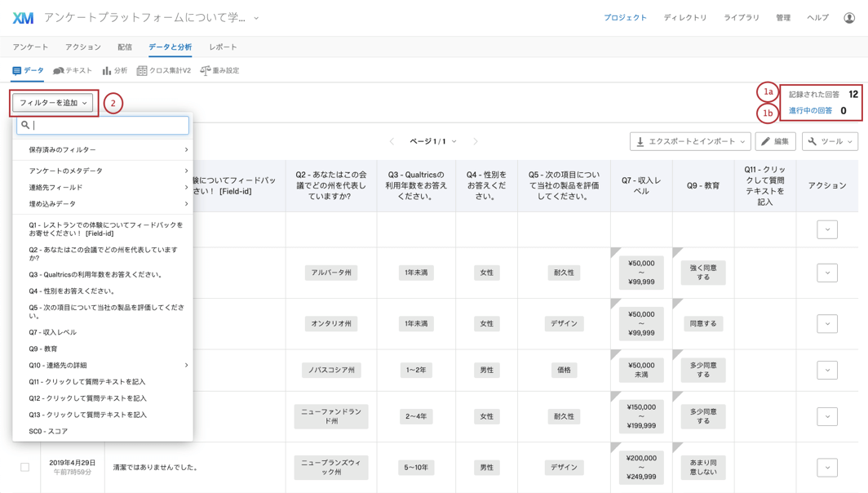This screenshot has height=493, width=868.
Task: Select Q1 - レストランでの体験 filter option
Action: (x=103, y=229)
